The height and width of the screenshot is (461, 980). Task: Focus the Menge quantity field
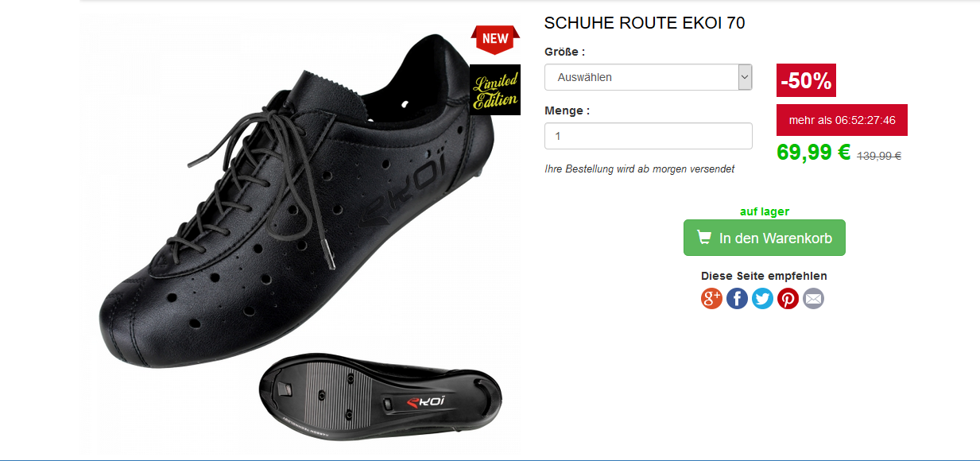click(649, 136)
